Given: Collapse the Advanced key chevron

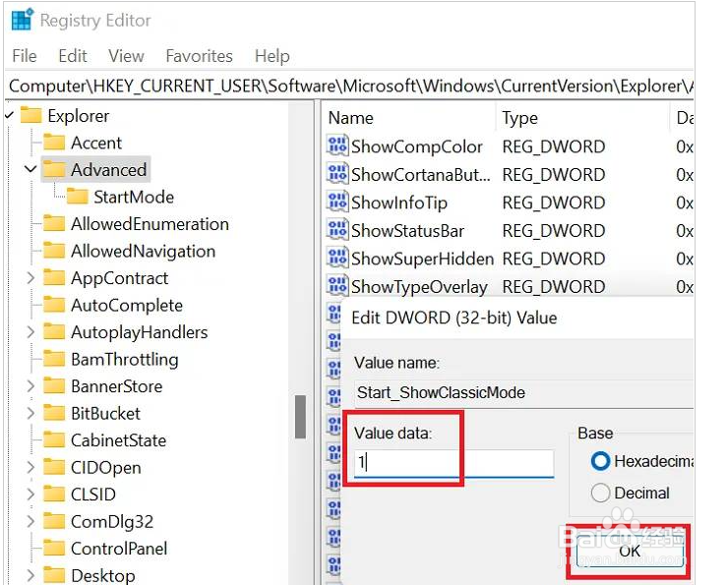Looking at the screenshot, I should pyautogui.click(x=30, y=169).
